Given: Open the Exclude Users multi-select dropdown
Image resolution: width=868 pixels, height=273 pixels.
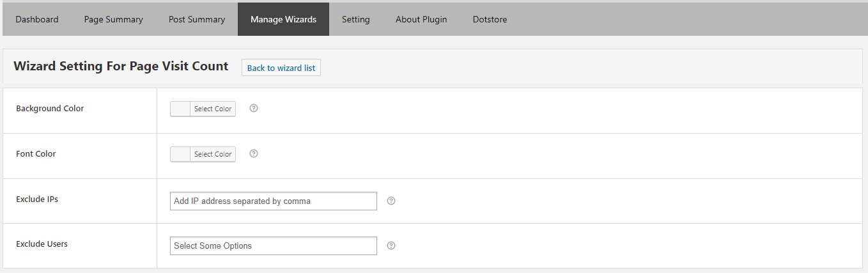Looking at the screenshot, I should (274, 246).
